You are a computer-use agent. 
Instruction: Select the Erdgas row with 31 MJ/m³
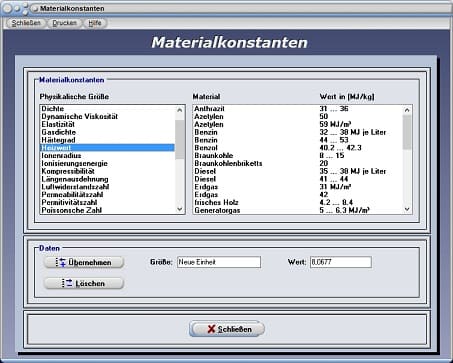pyautogui.click(x=298, y=187)
